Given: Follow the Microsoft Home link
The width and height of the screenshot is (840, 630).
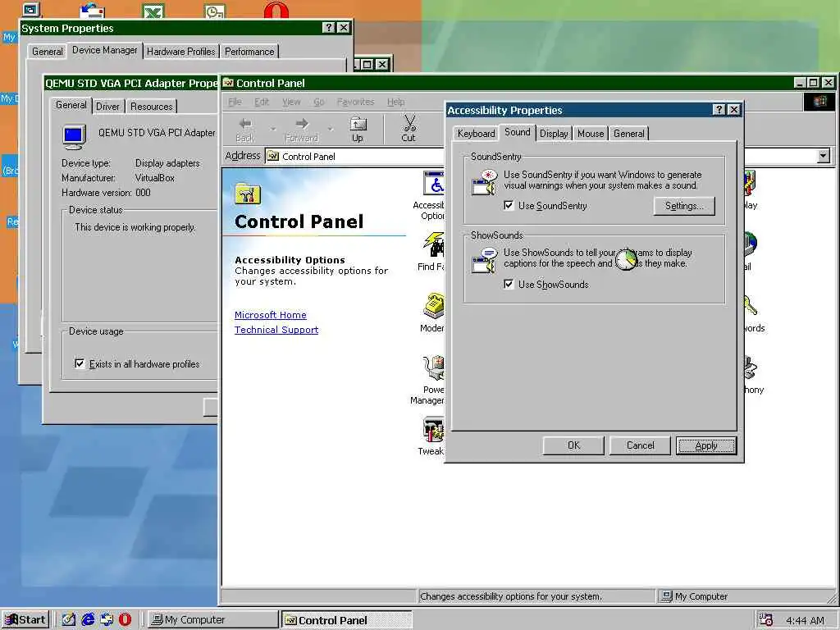Looking at the screenshot, I should [271, 315].
